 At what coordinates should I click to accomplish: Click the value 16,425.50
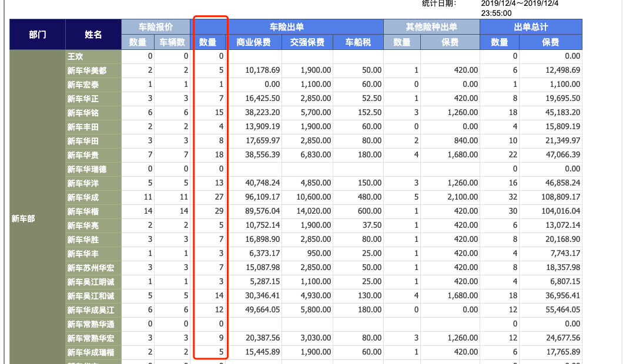[262, 99]
